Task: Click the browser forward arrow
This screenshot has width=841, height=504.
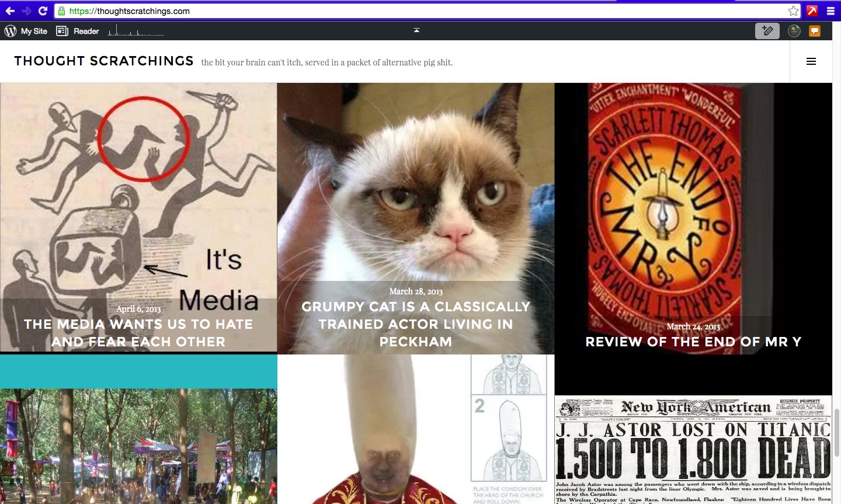Action: [x=26, y=11]
